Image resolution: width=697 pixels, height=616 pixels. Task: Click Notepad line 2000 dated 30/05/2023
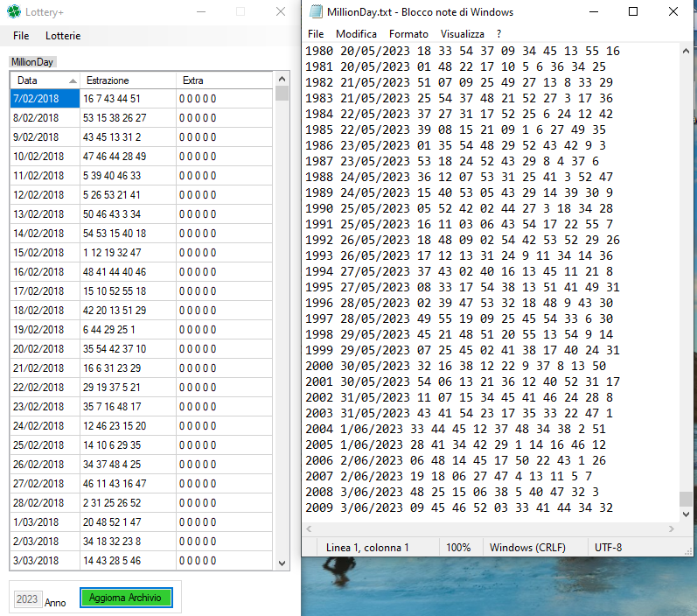[x=456, y=366]
